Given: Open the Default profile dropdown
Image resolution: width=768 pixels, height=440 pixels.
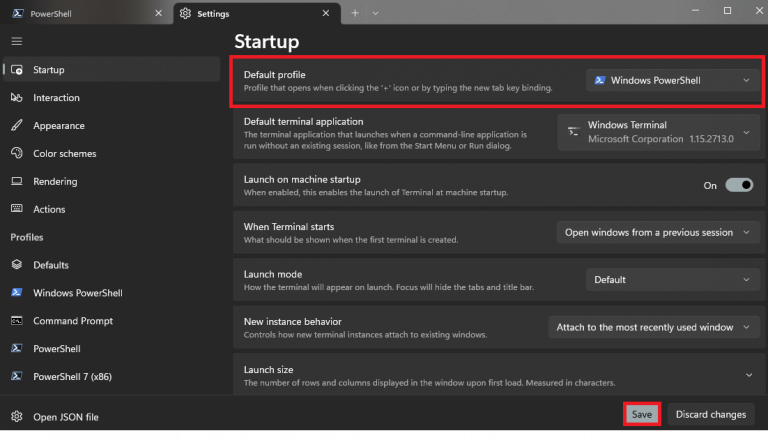Looking at the screenshot, I should coord(672,80).
